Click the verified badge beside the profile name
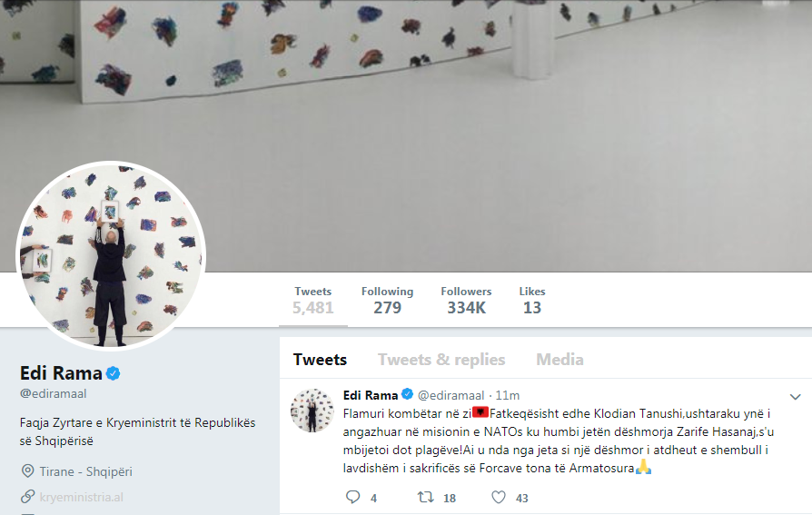 [x=114, y=373]
